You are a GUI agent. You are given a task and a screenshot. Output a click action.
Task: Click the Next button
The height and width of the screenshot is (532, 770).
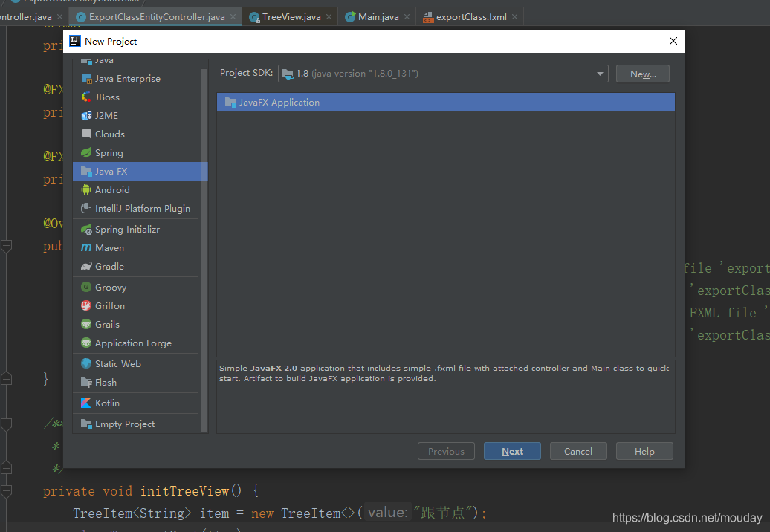tap(512, 452)
